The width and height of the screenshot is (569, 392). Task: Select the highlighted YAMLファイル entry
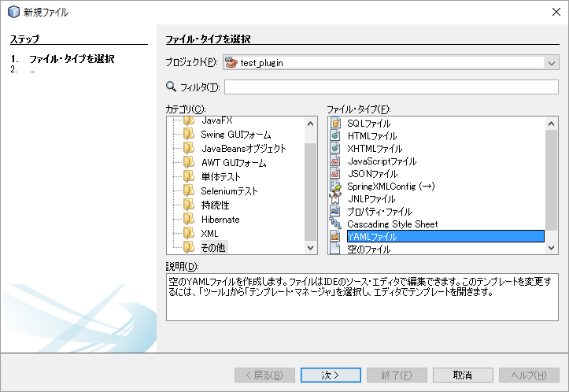tap(445, 237)
